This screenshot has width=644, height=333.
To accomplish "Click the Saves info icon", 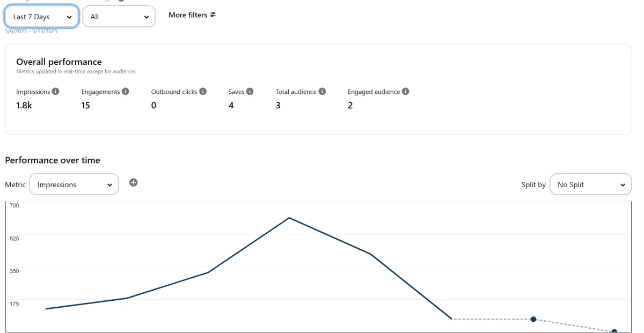I will 250,92.
